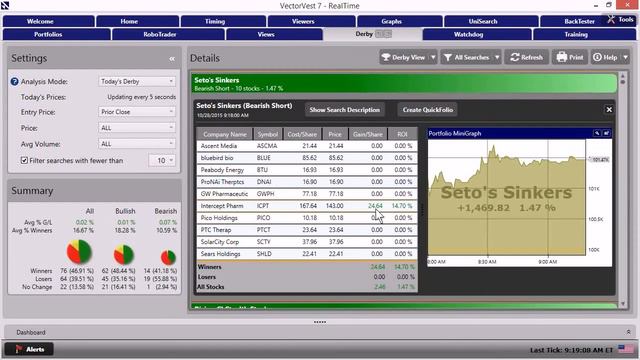Sort by Cost/Share column header

(x=302, y=134)
